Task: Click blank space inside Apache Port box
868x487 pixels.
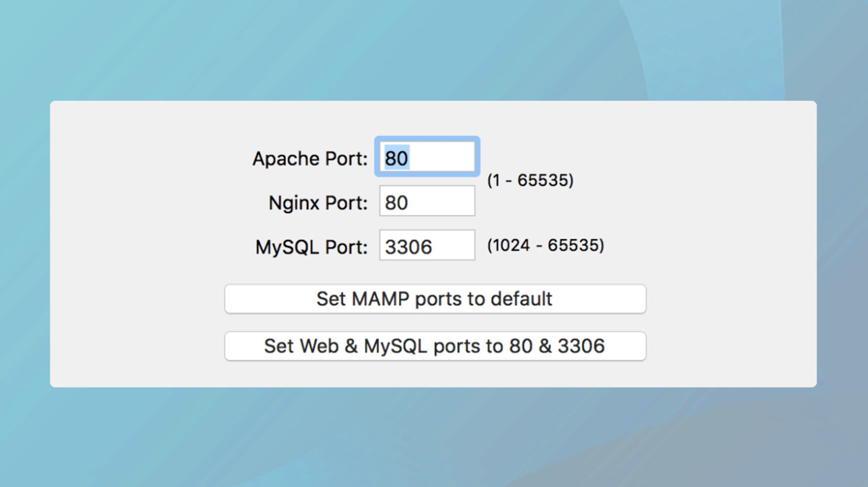Action: click(x=446, y=157)
